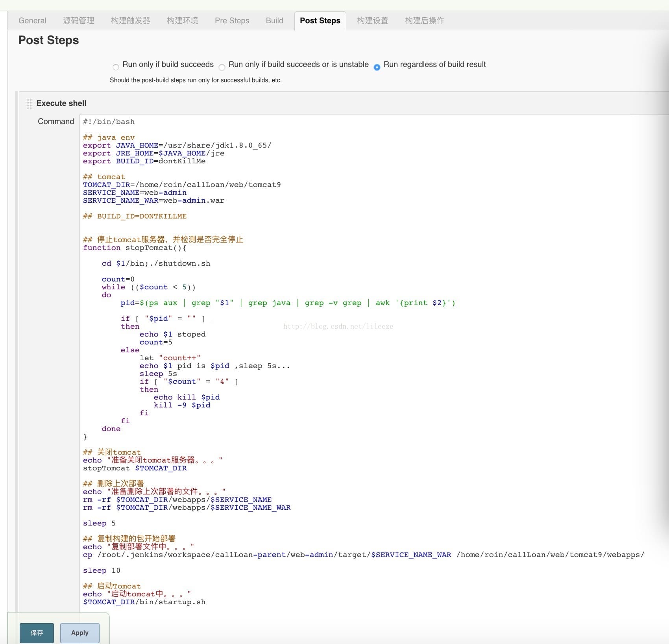Click the TOMCAT_DIR path line in script
Image resolution: width=669 pixels, height=644 pixels.
(182, 185)
